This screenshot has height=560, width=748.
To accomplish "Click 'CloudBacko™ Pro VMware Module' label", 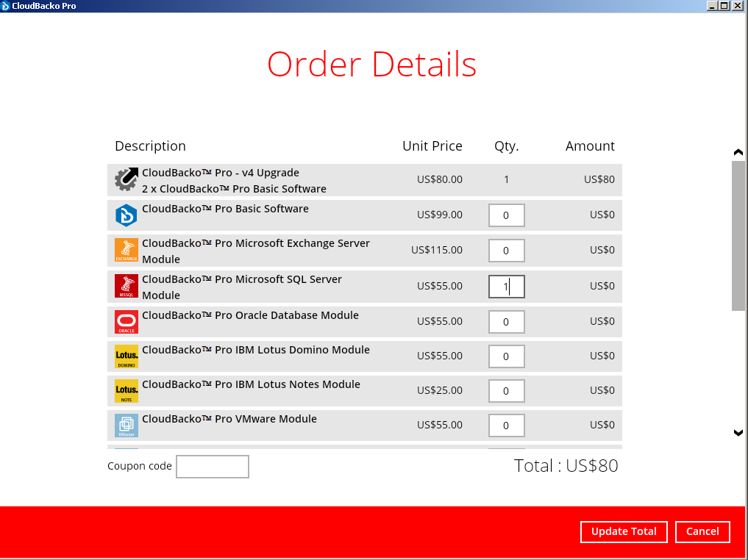I will (x=229, y=419).
